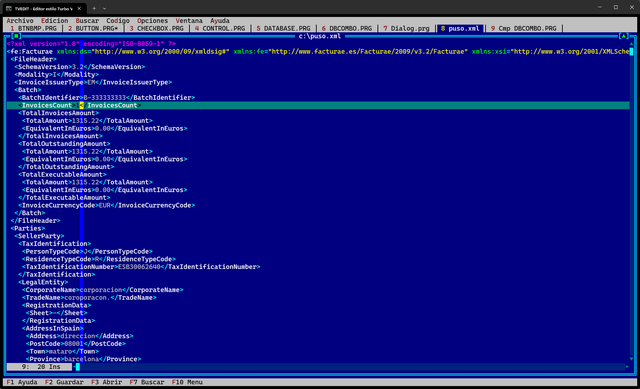Click the closing /FileHeader tag line
This screenshot has width=640, height=389.
[35, 221]
